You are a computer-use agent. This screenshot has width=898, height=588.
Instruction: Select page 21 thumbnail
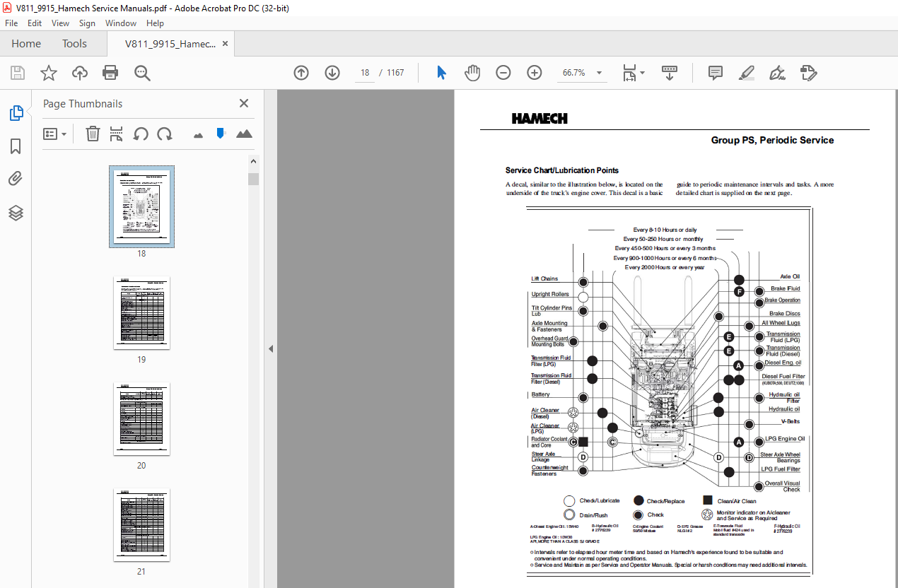click(x=141, y=525)
